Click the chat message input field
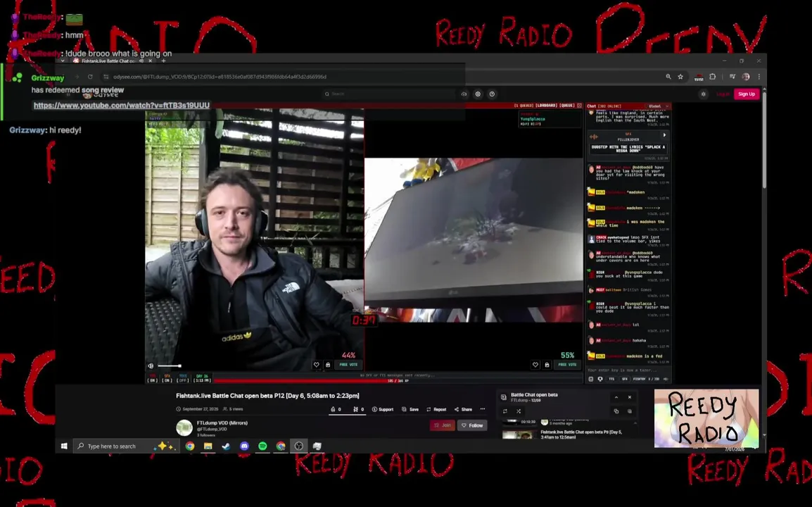812x507 pixels. coord(628,370)
